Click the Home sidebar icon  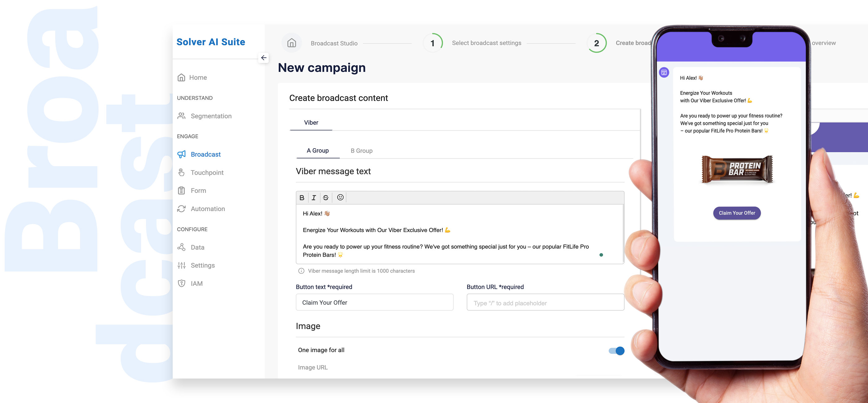[181, 77]
